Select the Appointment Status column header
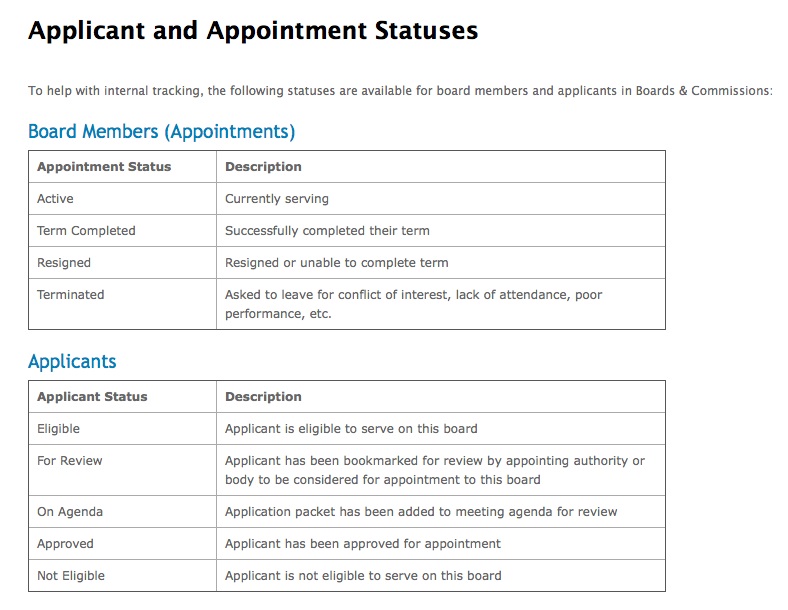 point(104,167)
